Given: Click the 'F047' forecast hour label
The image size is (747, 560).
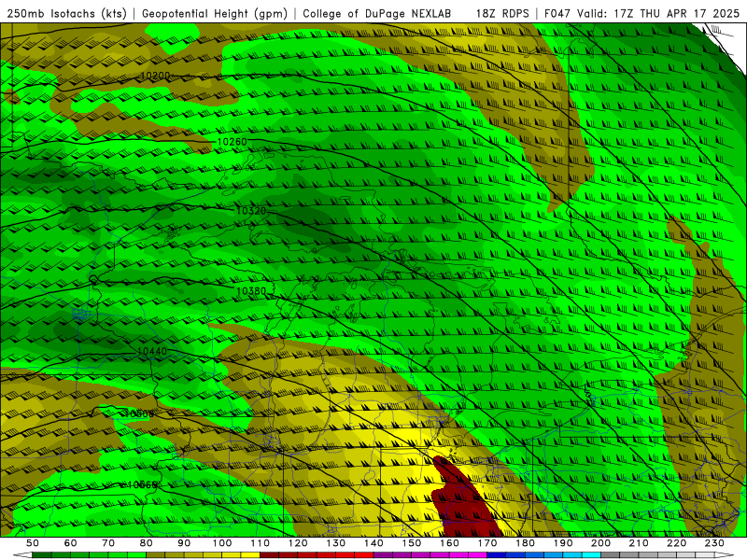Looking at the screenshot, I should [557, 13].
